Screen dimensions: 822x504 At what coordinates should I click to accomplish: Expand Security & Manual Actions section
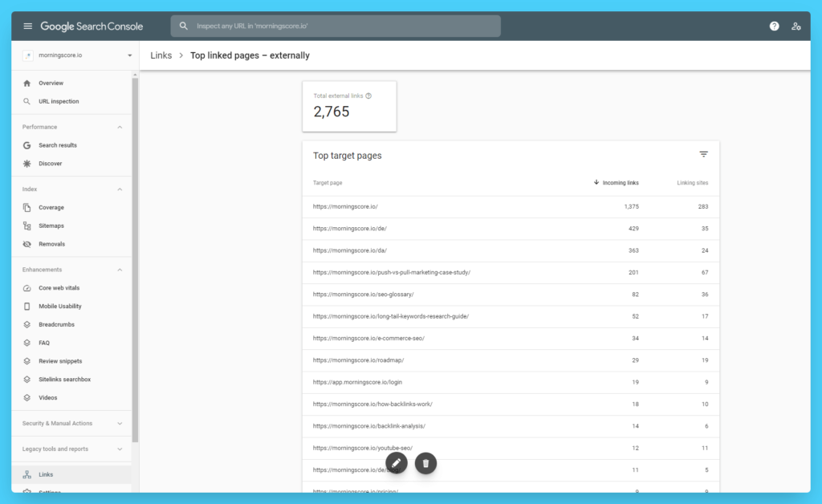pos(120,423)
